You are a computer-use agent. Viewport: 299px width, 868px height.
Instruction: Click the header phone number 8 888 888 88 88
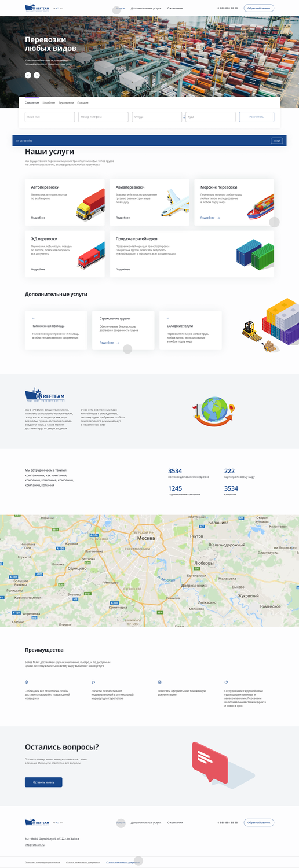[x=228, y=9]
